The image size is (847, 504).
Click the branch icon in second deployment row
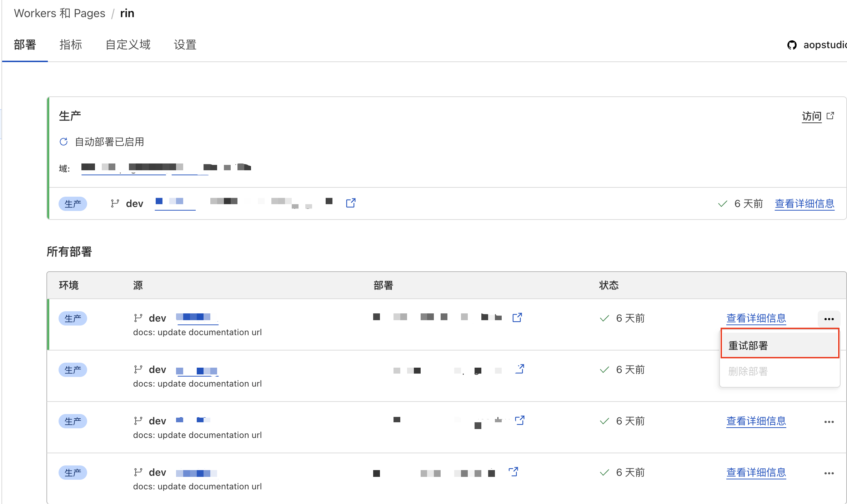(x=138, y=369)
